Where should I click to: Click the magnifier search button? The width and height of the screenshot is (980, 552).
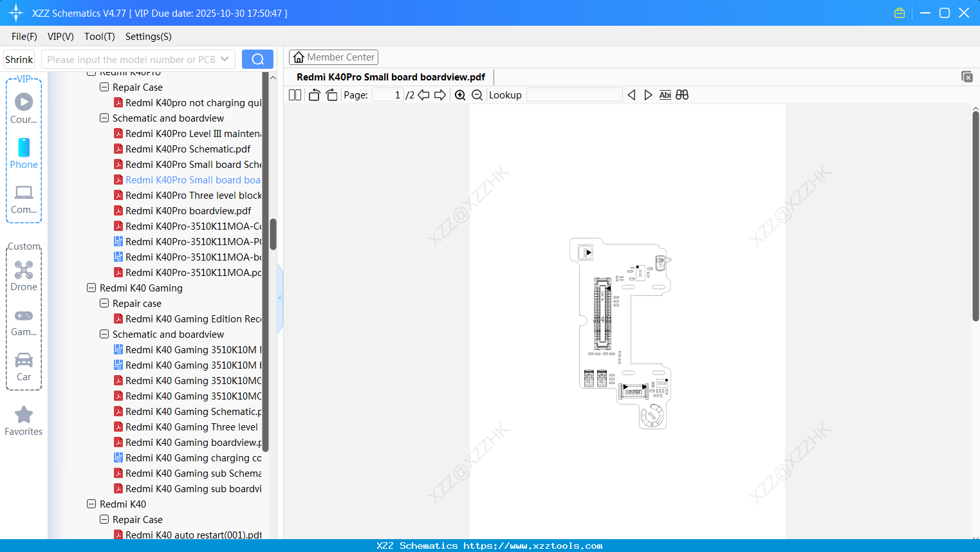point(257,59)
